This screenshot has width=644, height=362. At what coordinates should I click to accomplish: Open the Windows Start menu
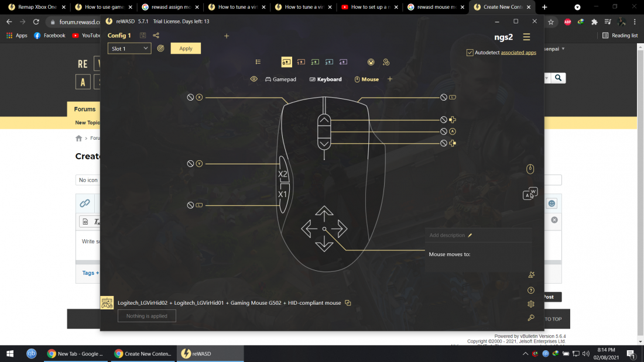click(10, 354)
